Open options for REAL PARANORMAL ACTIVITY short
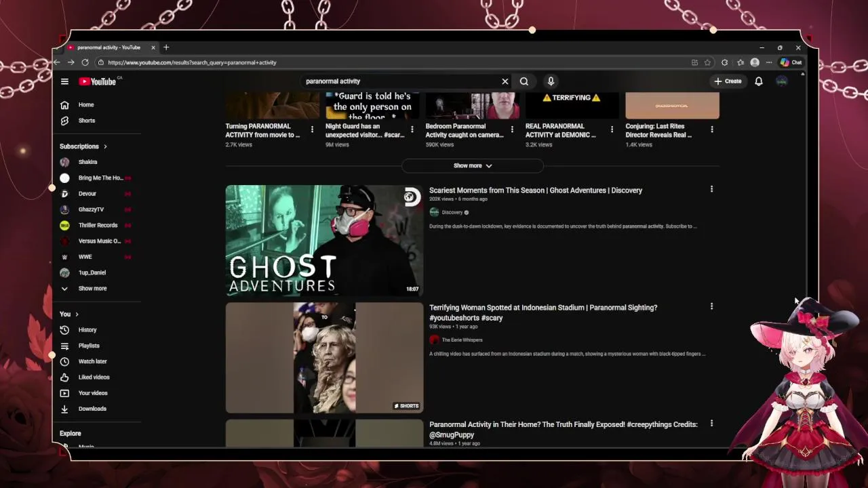 coord(612,129)
